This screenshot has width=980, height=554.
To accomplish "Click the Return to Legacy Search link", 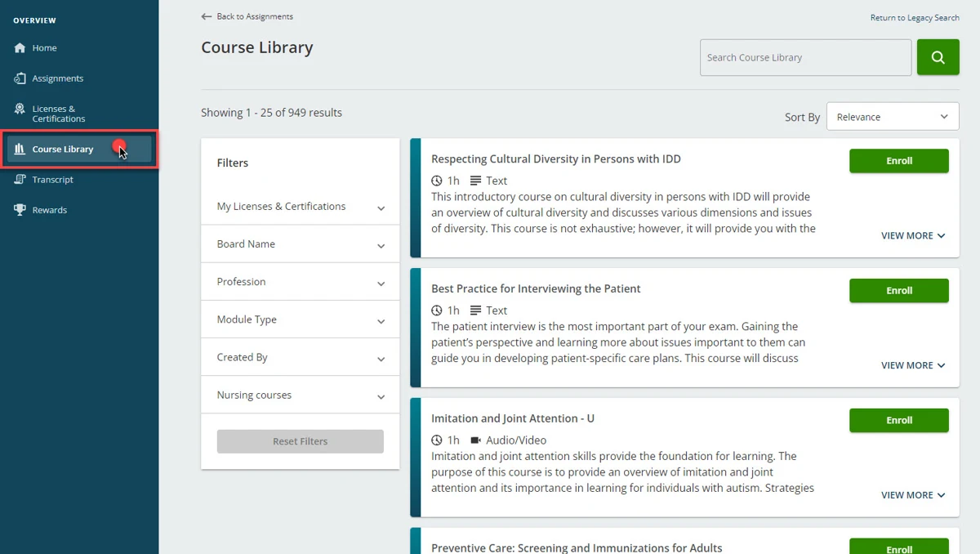I will pyautogui.click(x=915, y=18).
